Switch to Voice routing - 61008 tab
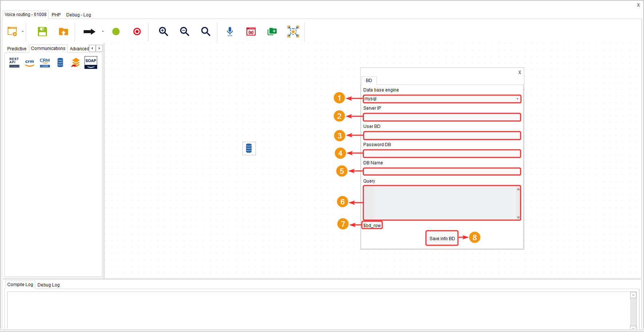The image size is (644, 332). coord(25,15)
